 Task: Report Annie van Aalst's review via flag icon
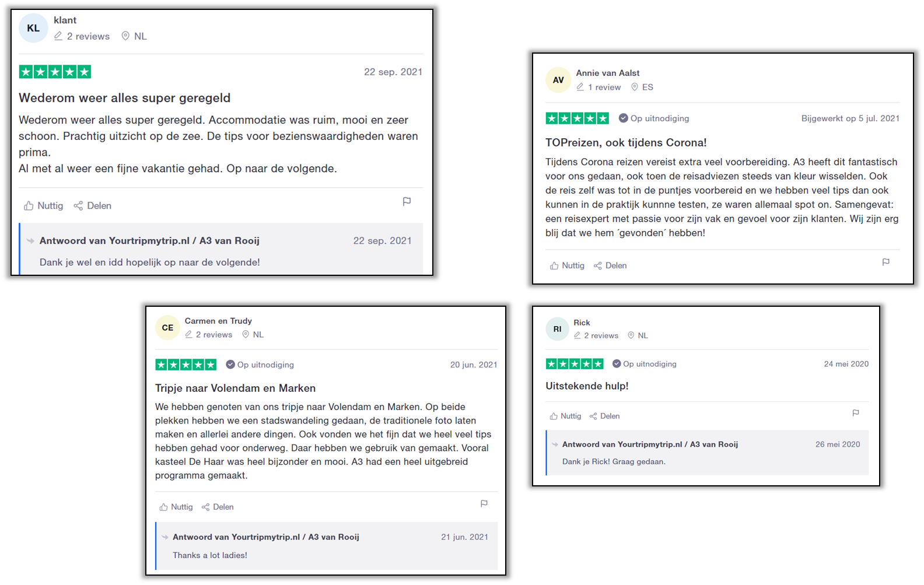pos(885,262)
